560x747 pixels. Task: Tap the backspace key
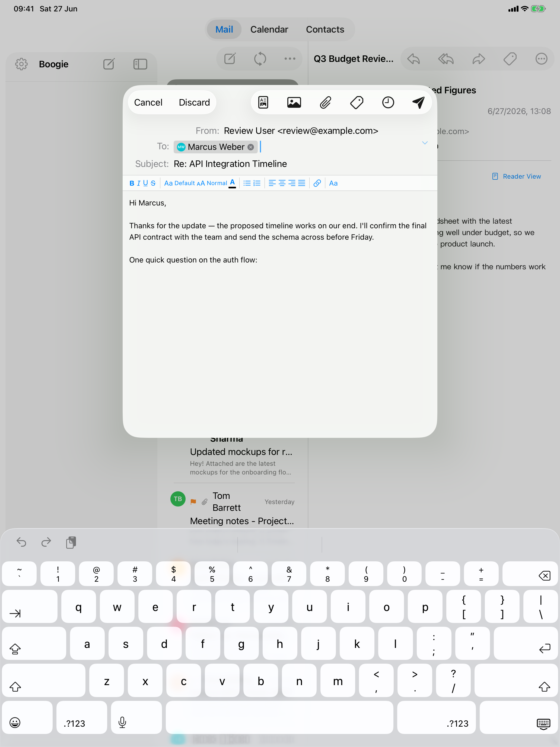530,574
